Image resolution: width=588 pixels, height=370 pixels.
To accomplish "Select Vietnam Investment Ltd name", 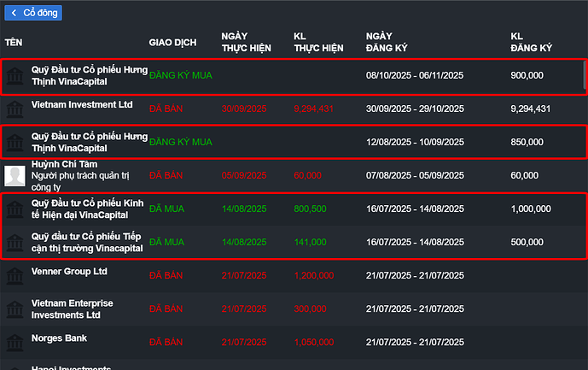I will coord(82,104).
